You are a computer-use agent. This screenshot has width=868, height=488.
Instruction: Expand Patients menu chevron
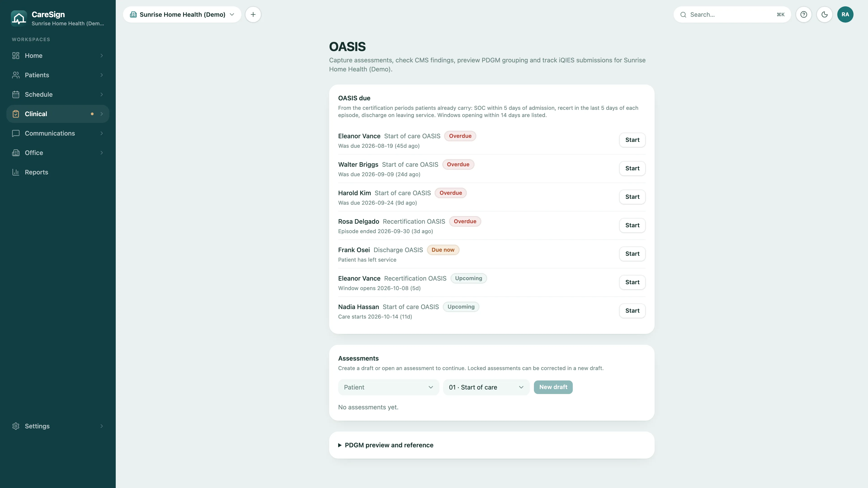pyautogui.click(x=101, y=75)
